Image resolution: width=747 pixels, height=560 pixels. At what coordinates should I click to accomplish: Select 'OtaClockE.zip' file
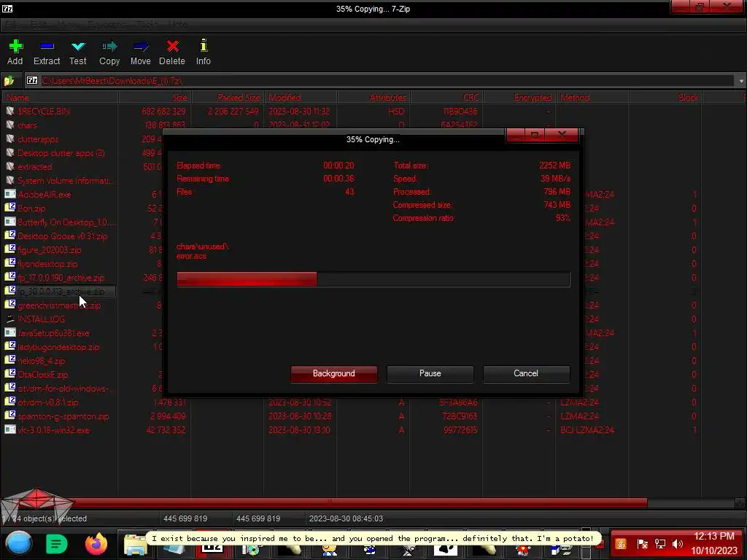pyautogui.click(x=42, y=374)
